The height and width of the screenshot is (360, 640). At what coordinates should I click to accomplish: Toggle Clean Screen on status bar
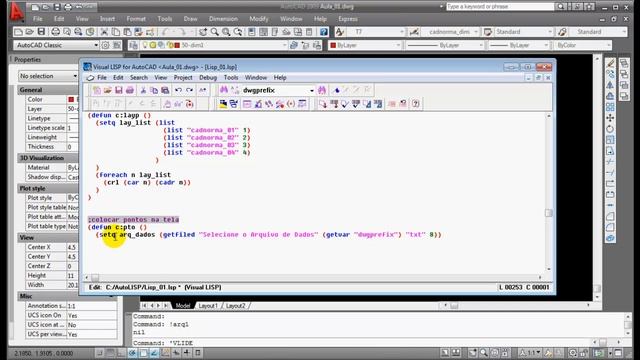point(618,353)
